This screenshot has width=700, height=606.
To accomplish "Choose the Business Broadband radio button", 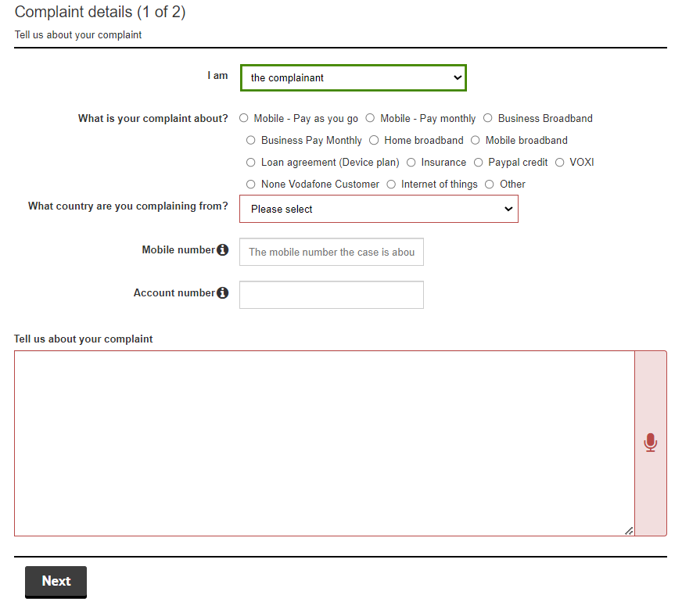I will click(x=488, y=119).
